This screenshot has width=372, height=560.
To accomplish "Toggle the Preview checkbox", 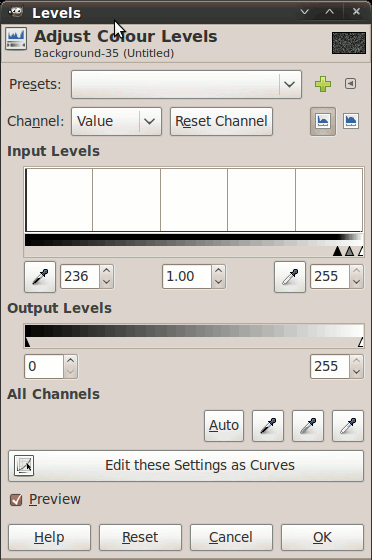I will pos(16,500).
